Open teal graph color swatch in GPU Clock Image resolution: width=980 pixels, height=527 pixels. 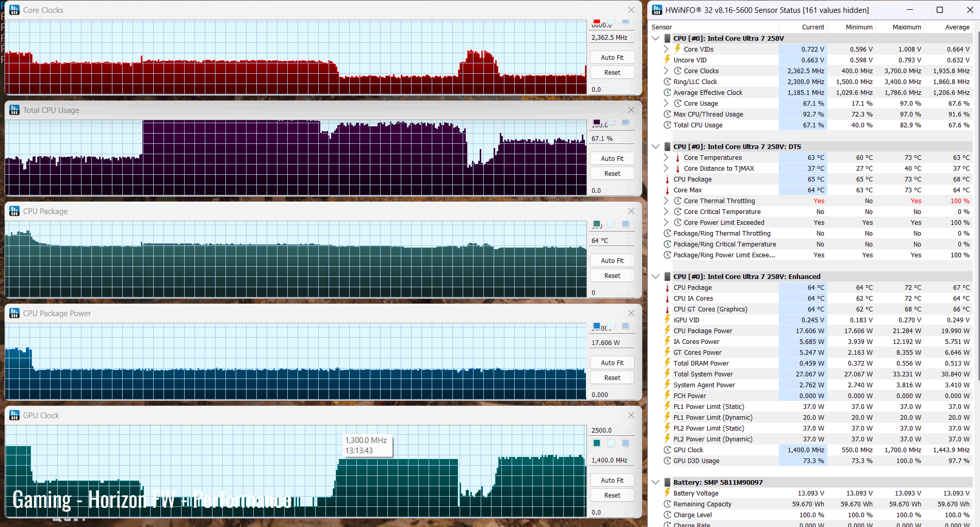(x=597, y=443)
